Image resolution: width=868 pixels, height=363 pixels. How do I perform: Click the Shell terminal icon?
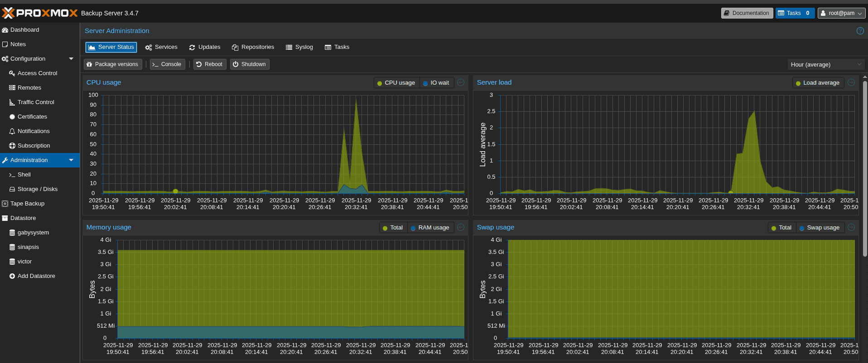[12, 175]
